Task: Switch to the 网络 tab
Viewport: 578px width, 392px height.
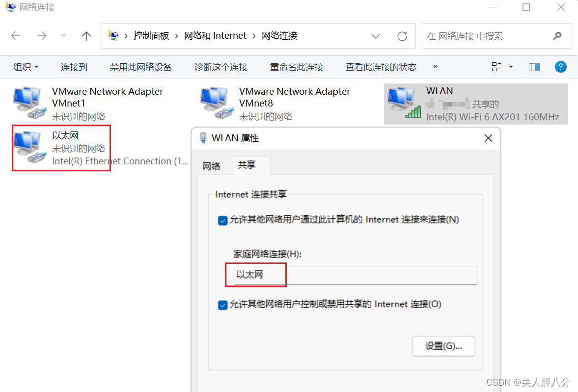Action: point(212,166)
